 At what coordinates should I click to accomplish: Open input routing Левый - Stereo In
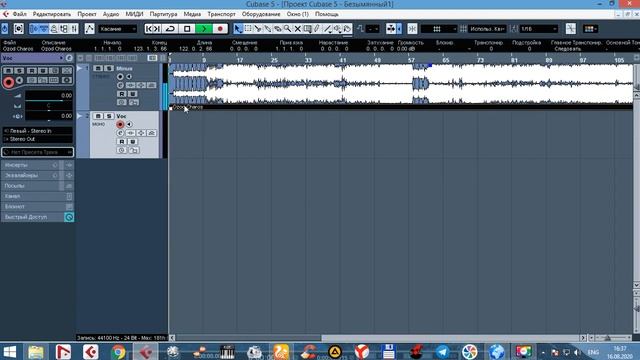pyautogui.click(x=38, y=131)
